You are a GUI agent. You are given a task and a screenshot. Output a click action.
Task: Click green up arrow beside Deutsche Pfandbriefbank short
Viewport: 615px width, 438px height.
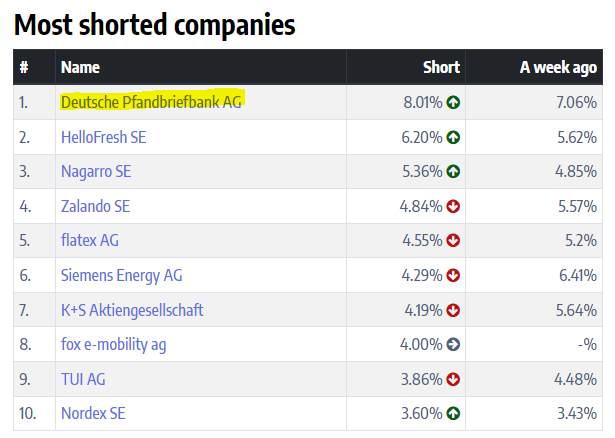click(454, 102)
